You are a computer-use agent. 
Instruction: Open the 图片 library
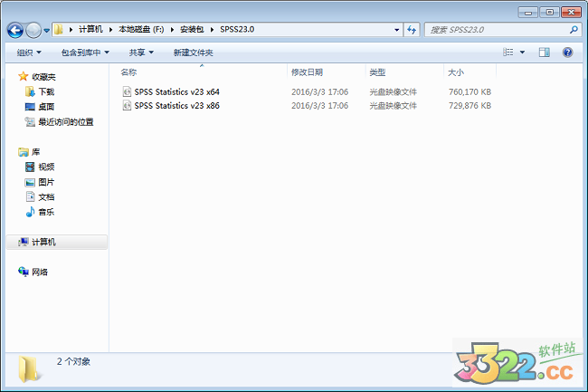(46, 182)
